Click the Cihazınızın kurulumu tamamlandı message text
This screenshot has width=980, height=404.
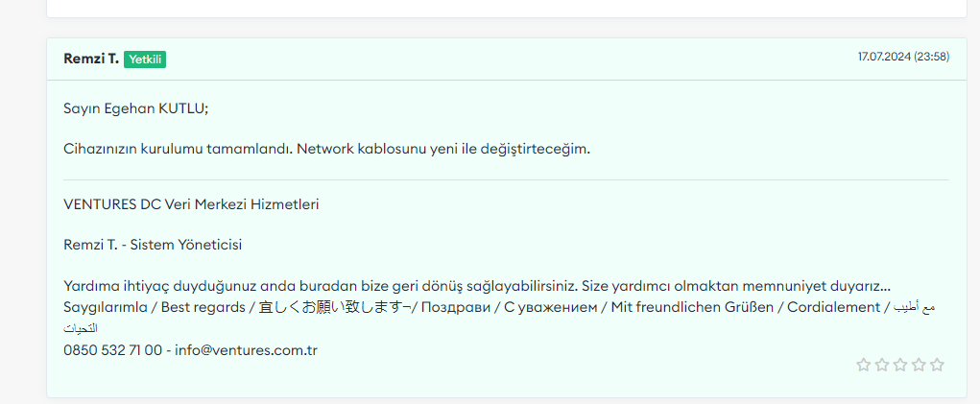(327, 150)
